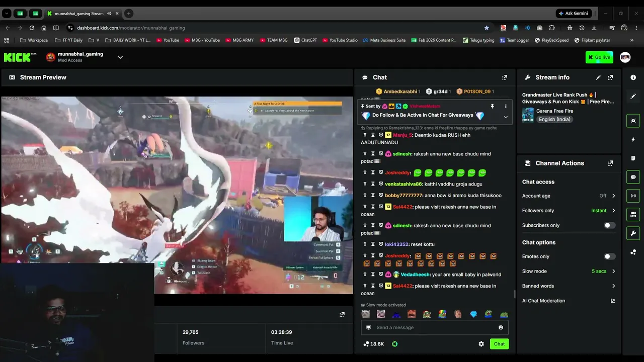Expand the munnabhai_gaming channel switcher chevron
The height and width of the screenshot is (362, 644).
pos(120,57)
